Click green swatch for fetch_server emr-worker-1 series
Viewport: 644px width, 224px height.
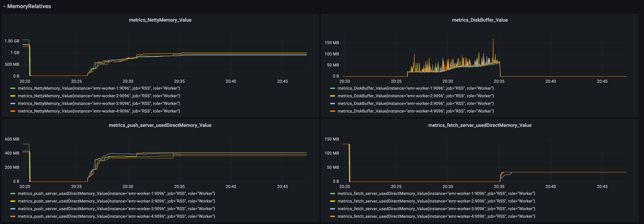[333, 194]
